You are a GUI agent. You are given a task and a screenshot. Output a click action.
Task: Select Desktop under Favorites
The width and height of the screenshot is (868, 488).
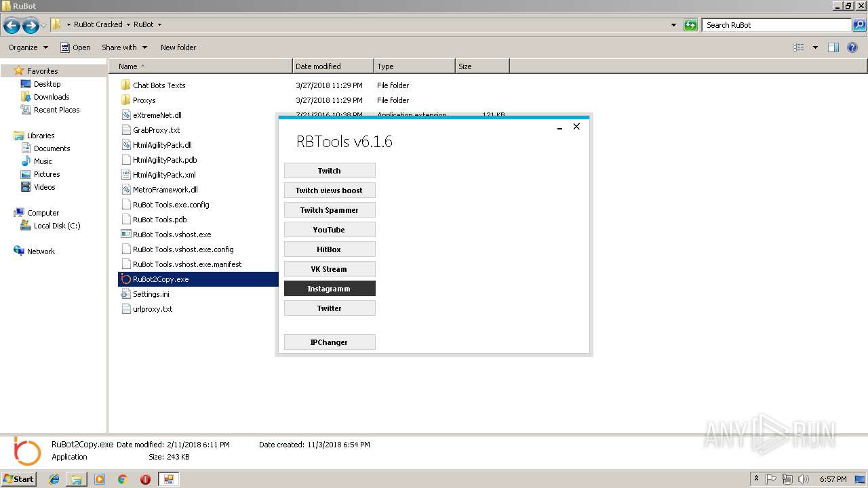pyautogui.click(x=47, y=84)
